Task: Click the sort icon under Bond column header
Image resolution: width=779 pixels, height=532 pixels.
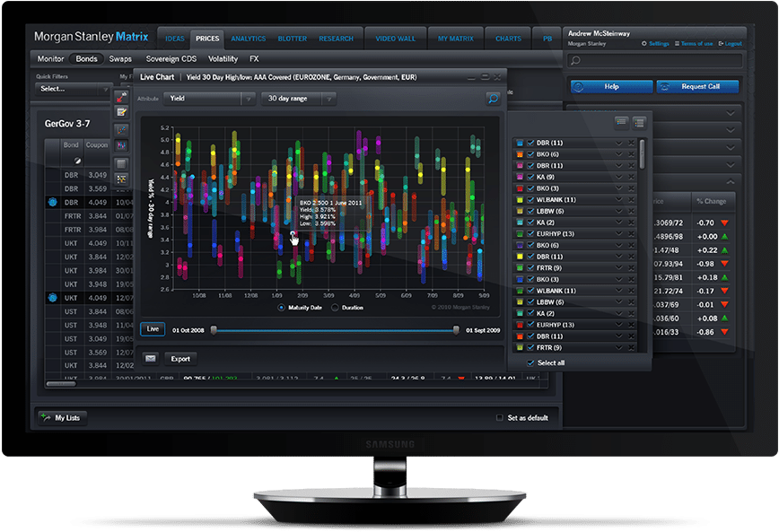Action: (77, 161)
